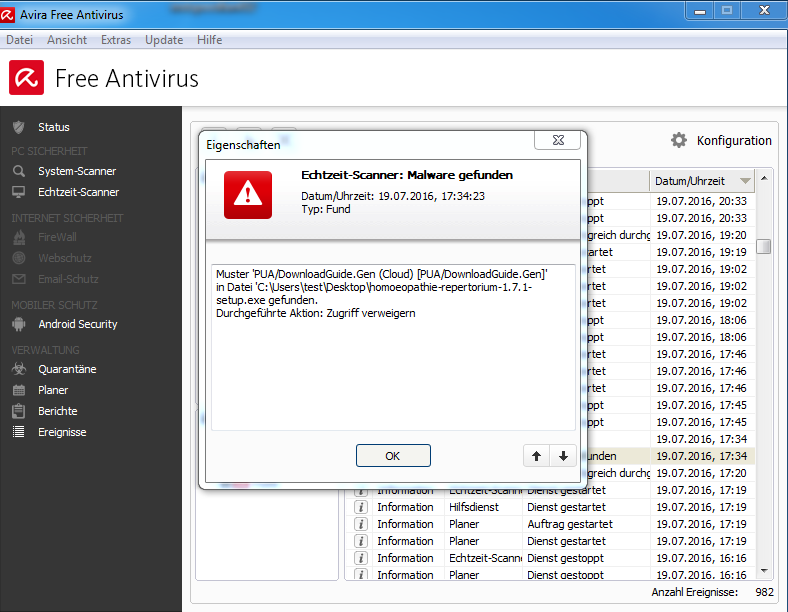Click 'Anzahl Ereignisse: 982' status text
This screenshot has height=612, width=788.
712,592
